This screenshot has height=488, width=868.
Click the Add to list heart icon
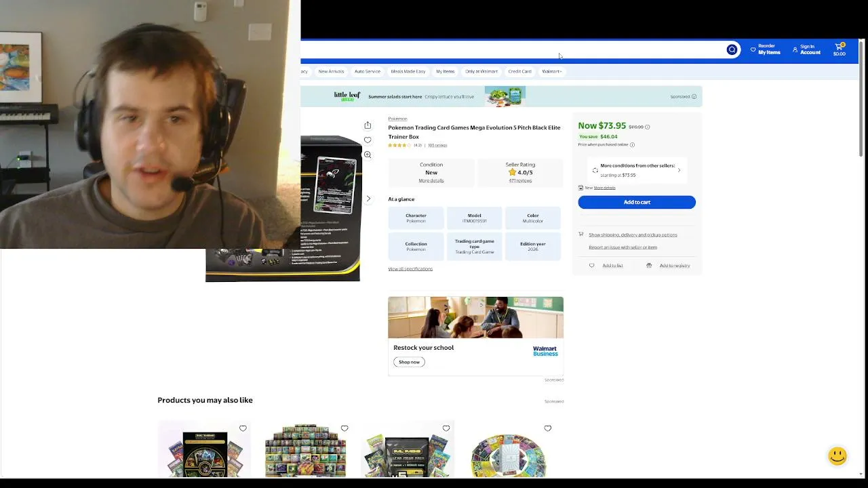coord(591,266)
